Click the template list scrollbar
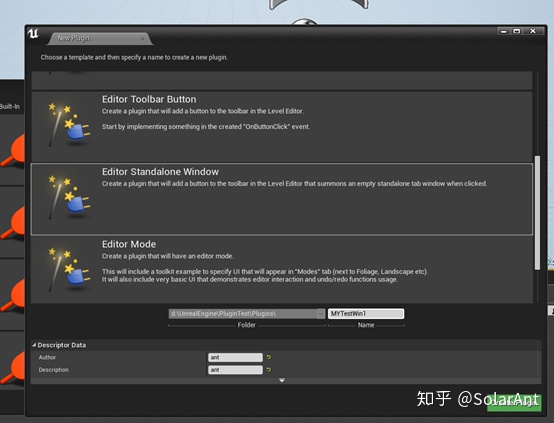Image resolution: width=554 pixels, height=423 pixels. [x=537, y=212]
